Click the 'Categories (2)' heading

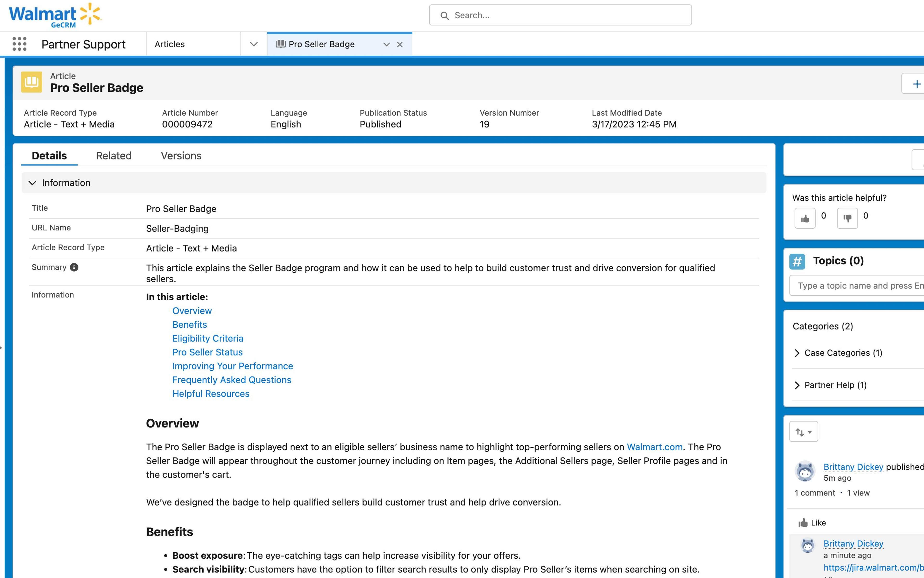coord(822,326)
